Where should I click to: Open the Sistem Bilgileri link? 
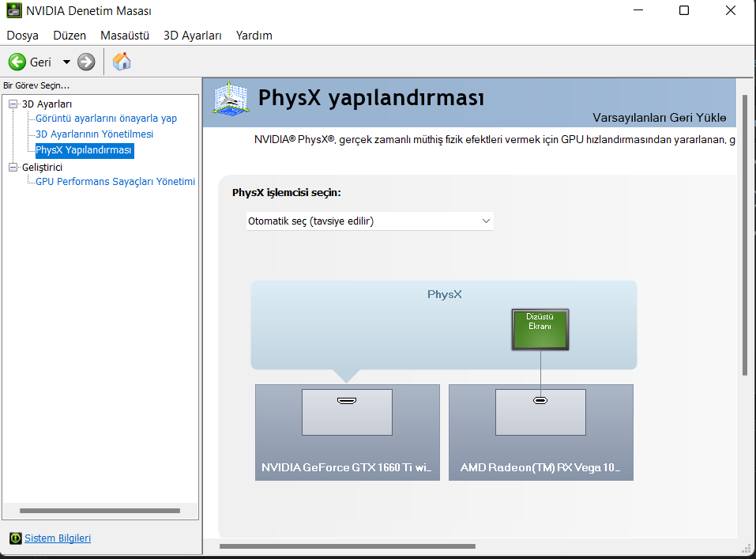pyautogui.click(x=58, y=538)
